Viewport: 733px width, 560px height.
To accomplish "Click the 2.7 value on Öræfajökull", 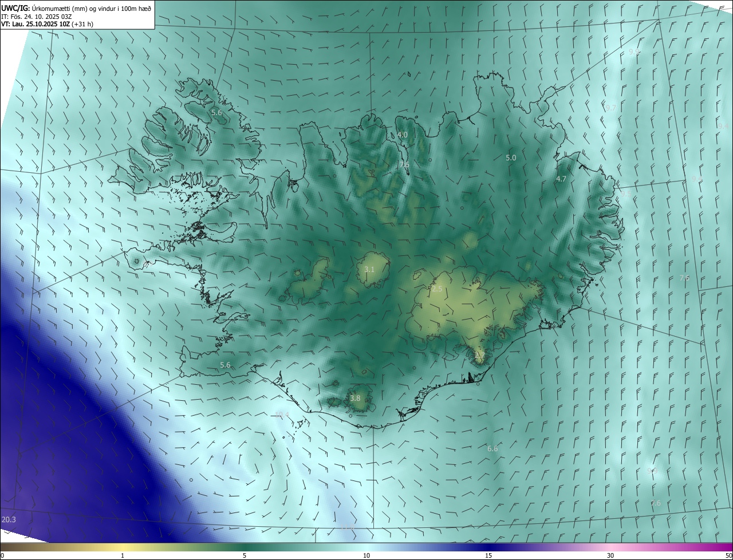I will pos(480,356).
